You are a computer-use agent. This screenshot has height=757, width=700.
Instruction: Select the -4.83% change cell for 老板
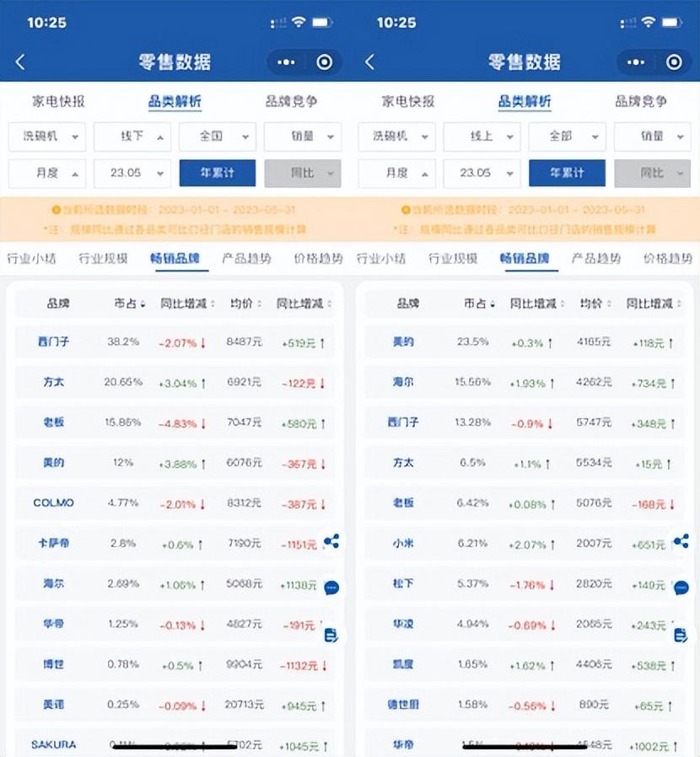tap(182, 424)
